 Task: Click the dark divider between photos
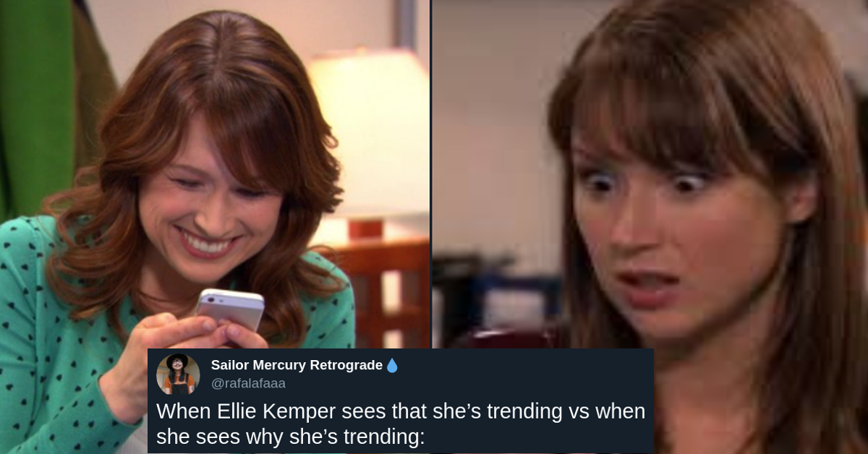point(432,174)
